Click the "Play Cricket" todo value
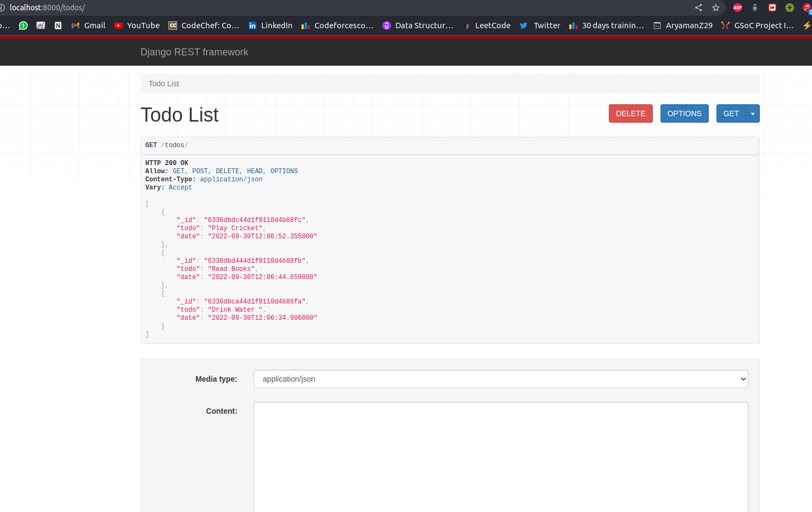This screenshot has width=812, height=512. click(x=235, y=228)
